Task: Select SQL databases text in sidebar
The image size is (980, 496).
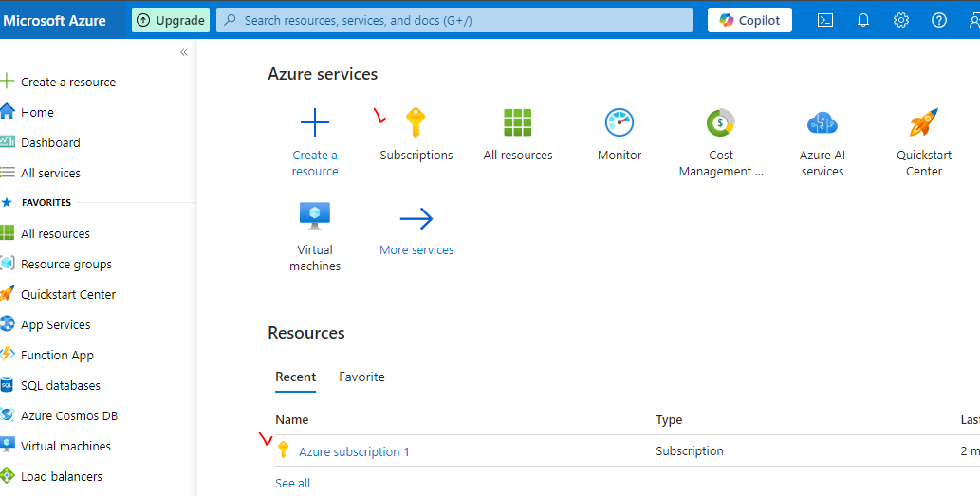Action: (x=61, y=385)
